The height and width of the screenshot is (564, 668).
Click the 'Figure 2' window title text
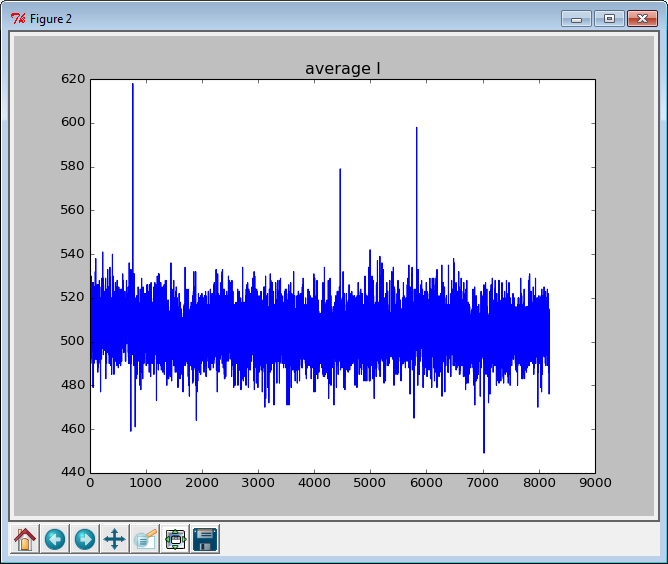click(51, 19)
